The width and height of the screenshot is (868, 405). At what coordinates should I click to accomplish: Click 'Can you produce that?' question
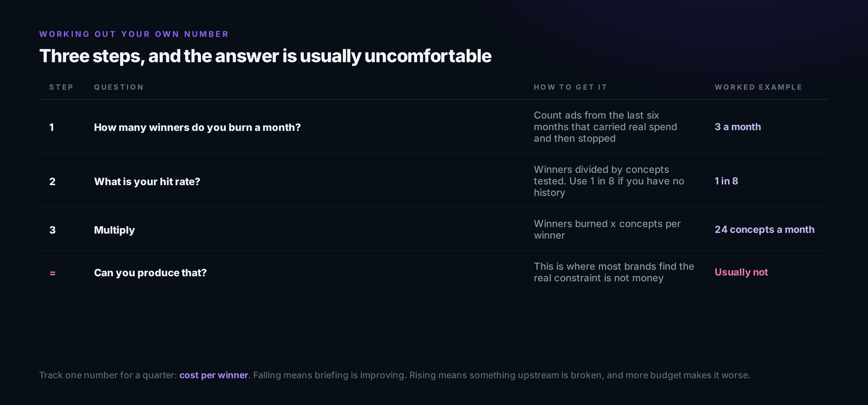click(150, 273)
